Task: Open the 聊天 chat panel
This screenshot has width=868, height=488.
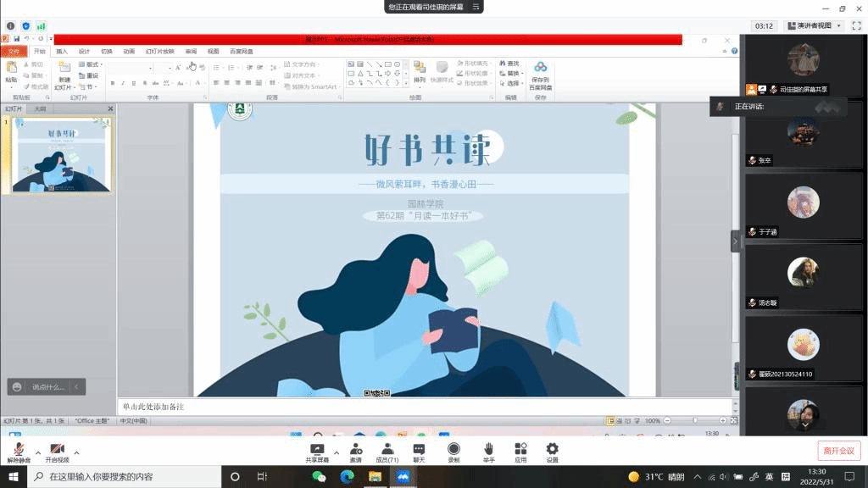Action: [419, 450]
